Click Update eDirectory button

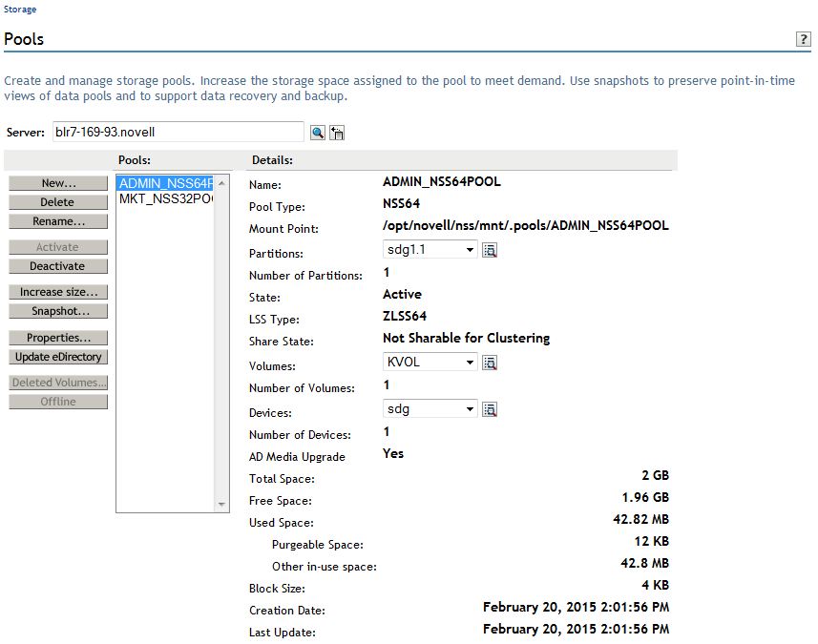[x=58, y=357]
